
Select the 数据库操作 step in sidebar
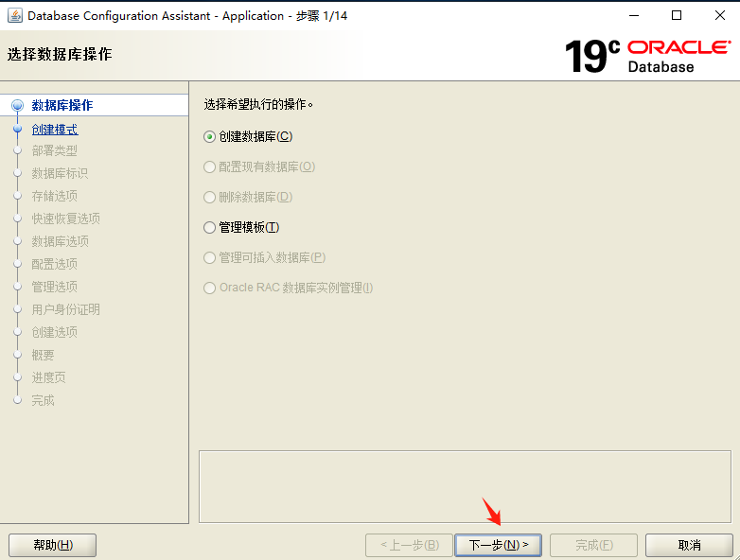pos(62,105)
